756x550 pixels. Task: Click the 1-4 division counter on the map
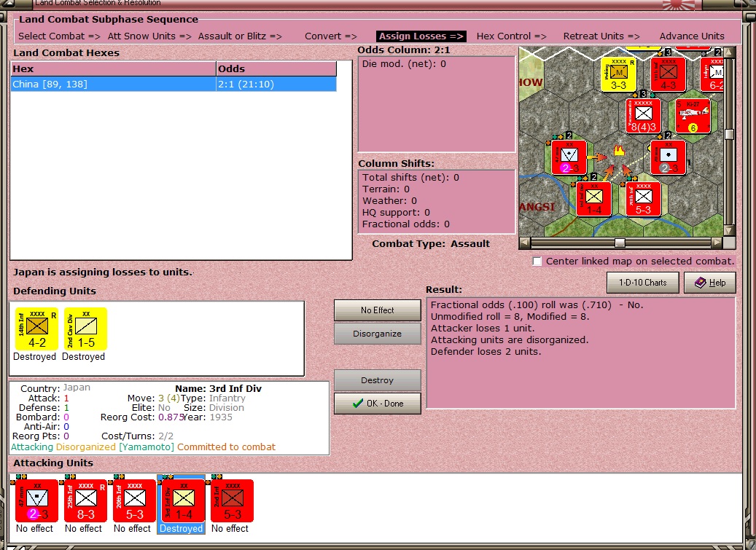(594, 199)
